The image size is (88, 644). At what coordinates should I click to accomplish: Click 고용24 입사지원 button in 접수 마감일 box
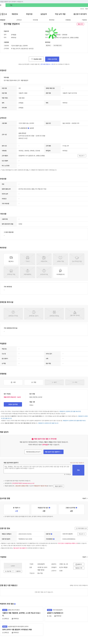[x=13, y=404]
